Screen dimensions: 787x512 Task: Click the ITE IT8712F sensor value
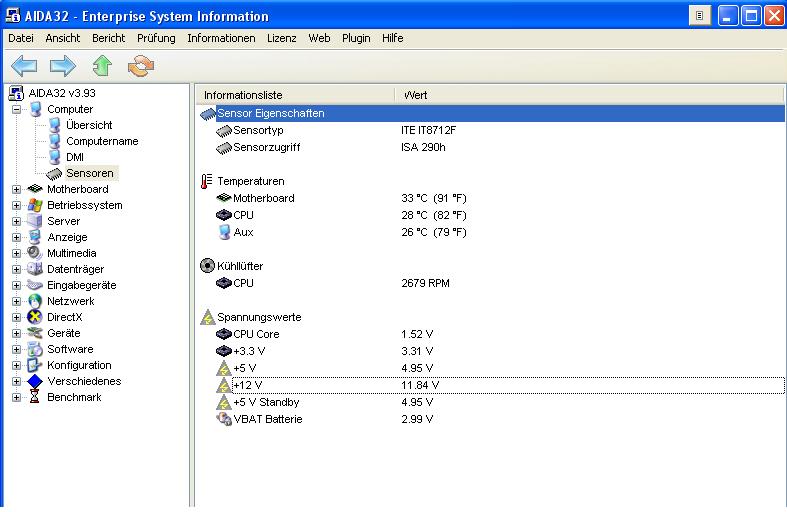coord(428,131)
